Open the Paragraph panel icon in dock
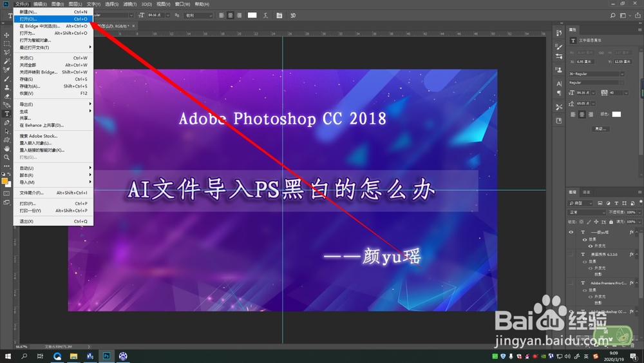Viewport: 644px width, 363px height. [x=558, y=93]
